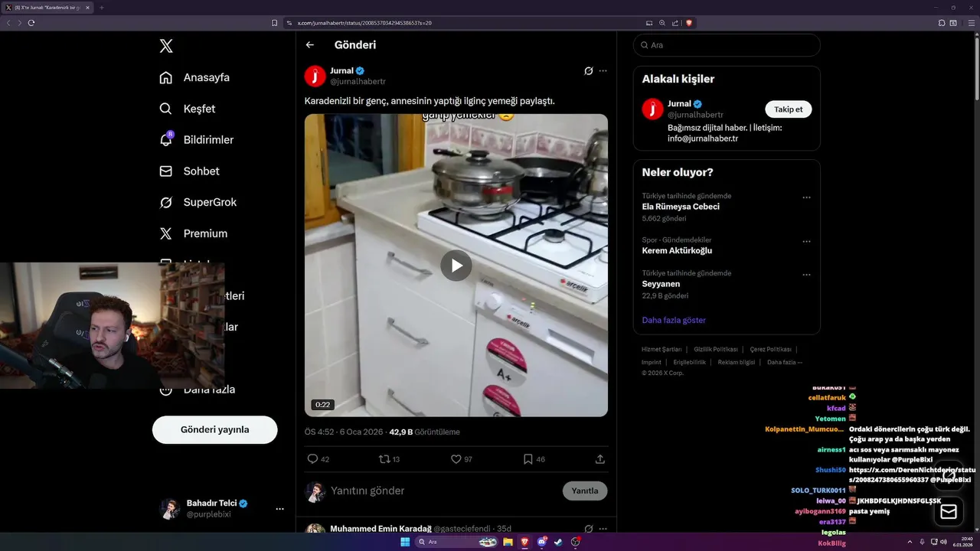Viewport: 980px width, 551px height.
Task: Open the browser zoom icon in address bar
Action: 662,23
